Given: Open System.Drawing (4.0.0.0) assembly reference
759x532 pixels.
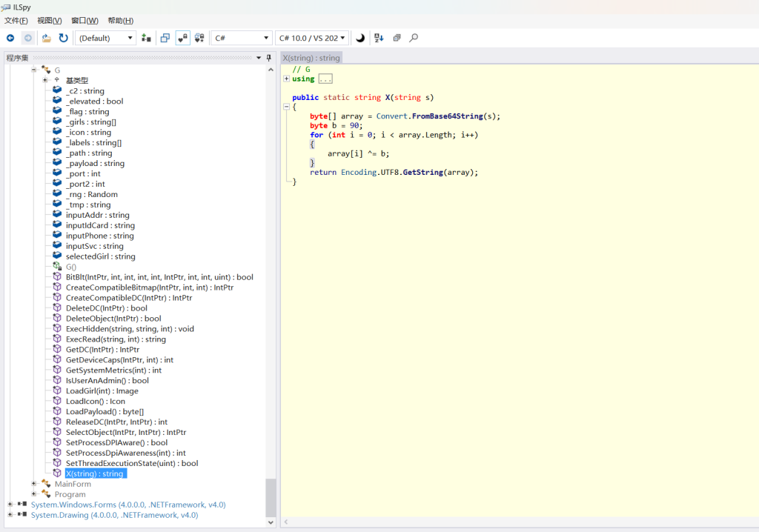Looking at the screenshot, I should (x=114, y=514).
